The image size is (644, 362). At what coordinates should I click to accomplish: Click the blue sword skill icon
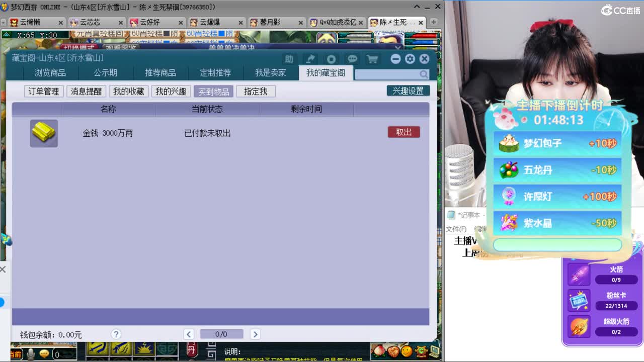(98, 349)
